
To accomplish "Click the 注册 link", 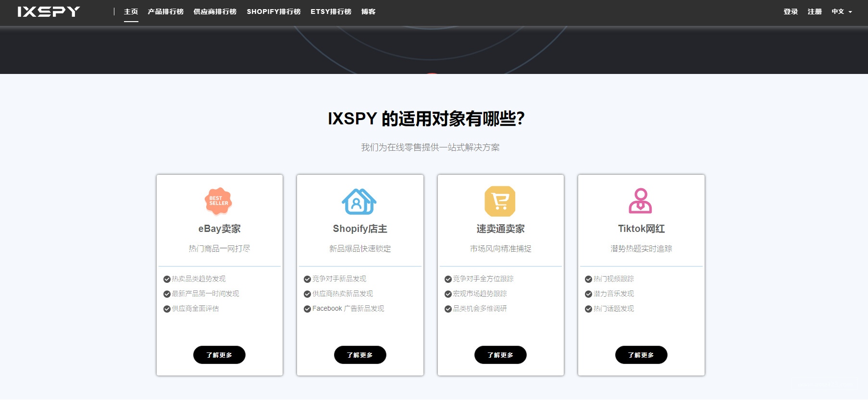I will click(x=815, y=12).
